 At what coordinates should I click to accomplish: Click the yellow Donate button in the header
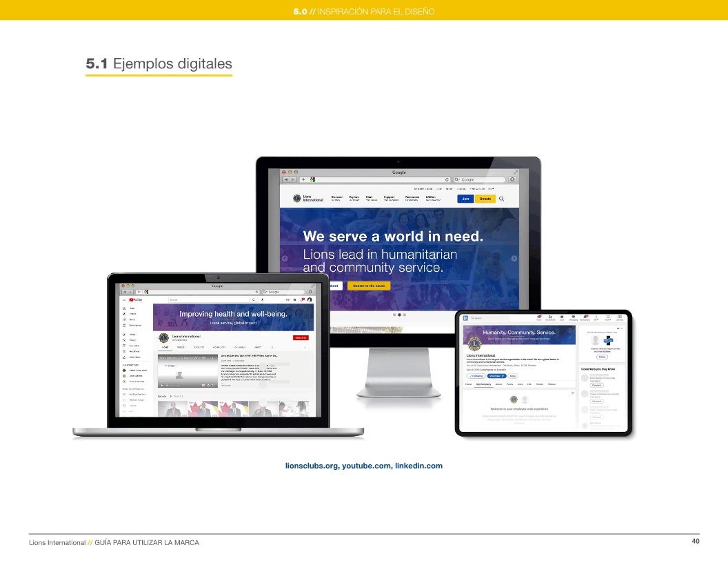pos(485,199)
